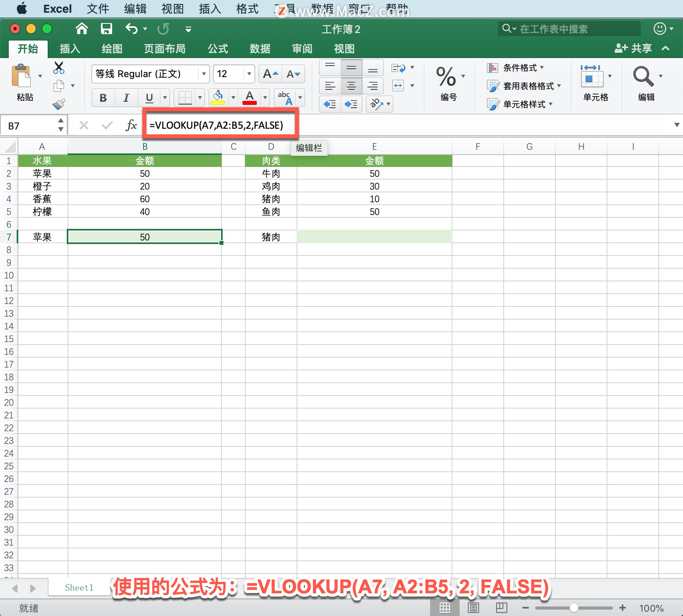Click the wrap text icon
The width and height of the screenshot is (683, 616).
pos(398,68)
